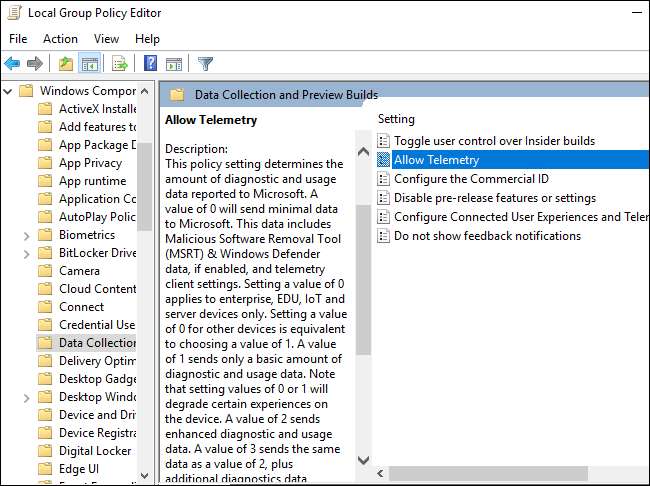Select the Device and Dri tree item

98,415
